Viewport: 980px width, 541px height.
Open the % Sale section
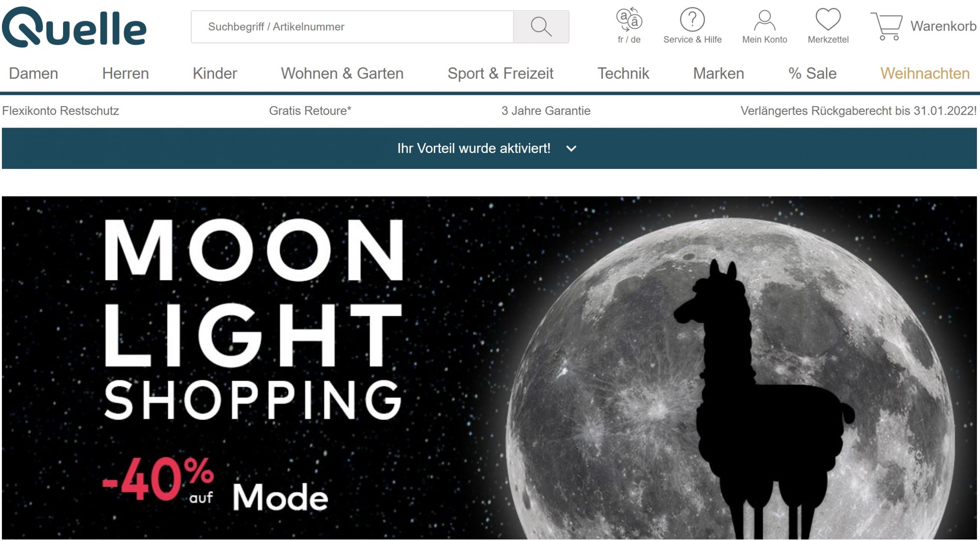812,74
